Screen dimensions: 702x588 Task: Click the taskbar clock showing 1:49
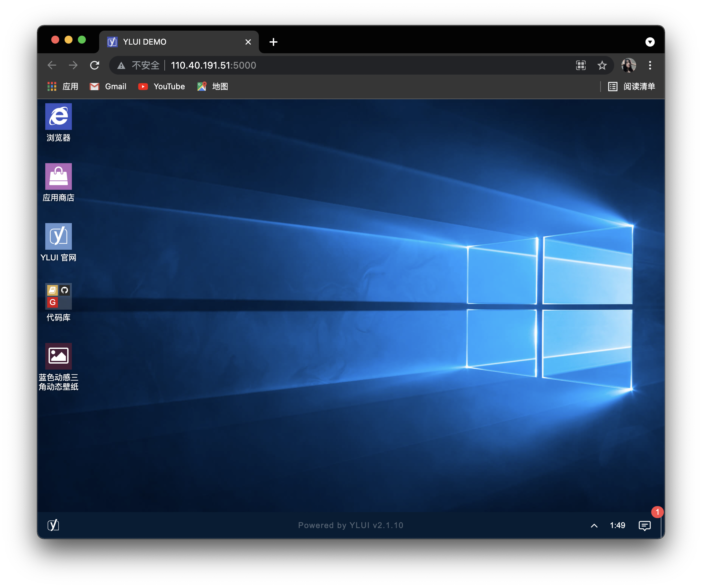click(617, 525)
